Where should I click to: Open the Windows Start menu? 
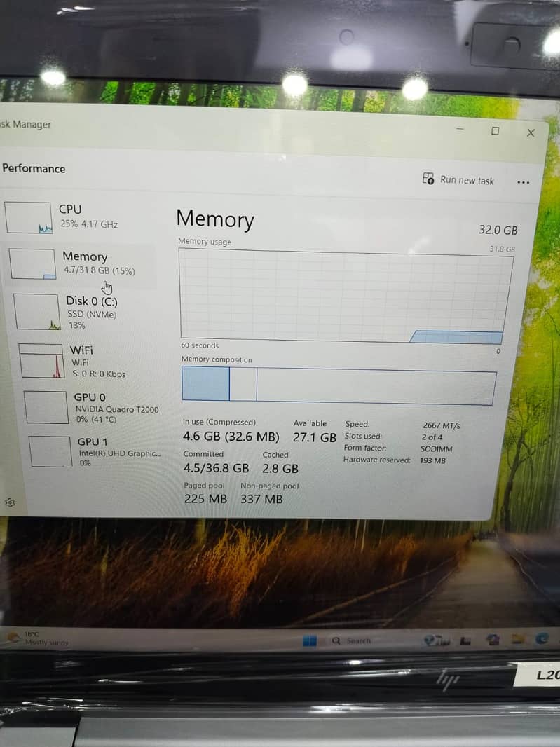point(309,640)
